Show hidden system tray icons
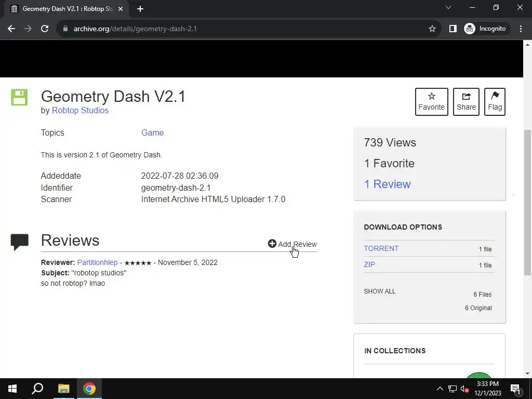Image resolution: width=532 pixels, height=399 pixels. pyautogui.click(x=440, y=389)
